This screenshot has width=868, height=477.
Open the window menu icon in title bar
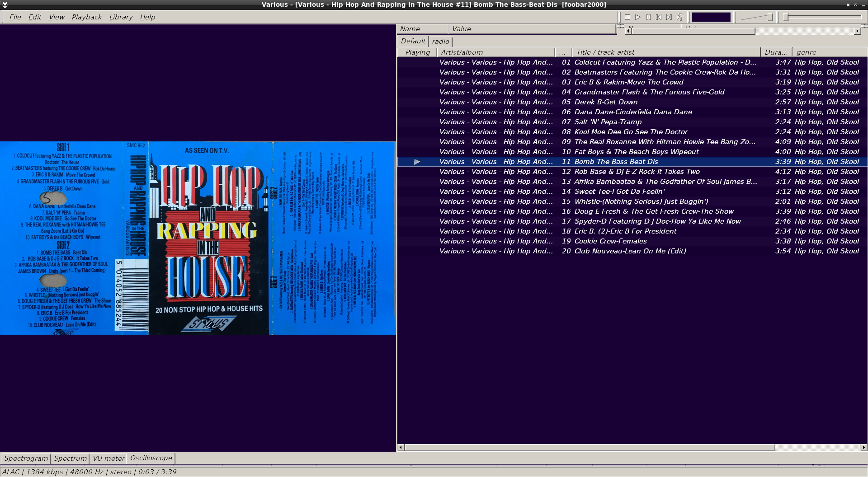5,5
